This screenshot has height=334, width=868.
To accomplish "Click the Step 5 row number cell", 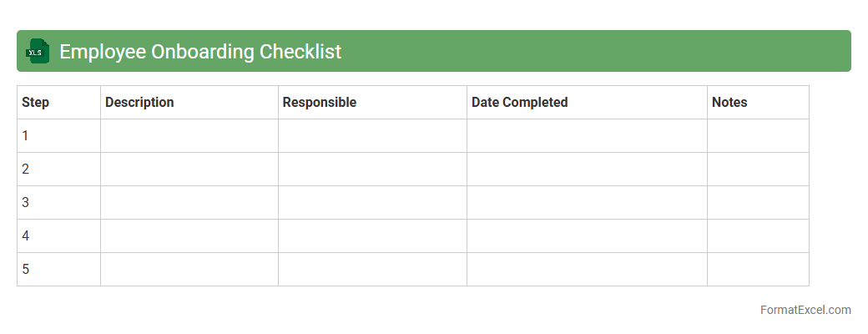I will coord(58,270).
